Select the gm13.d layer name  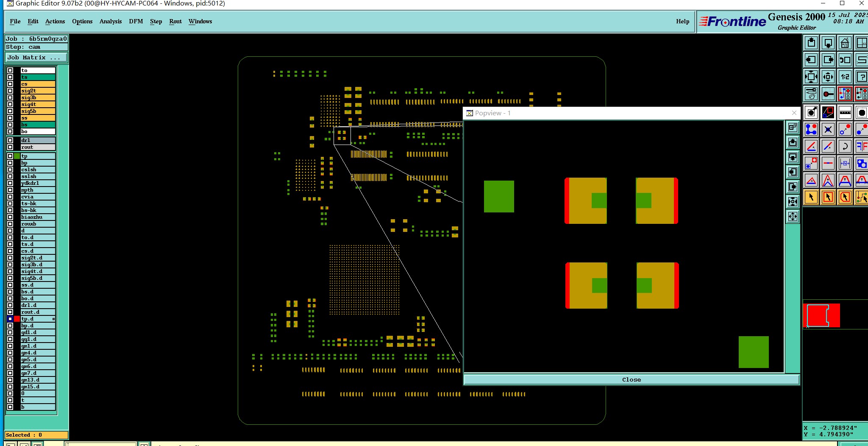coord(38,380)
